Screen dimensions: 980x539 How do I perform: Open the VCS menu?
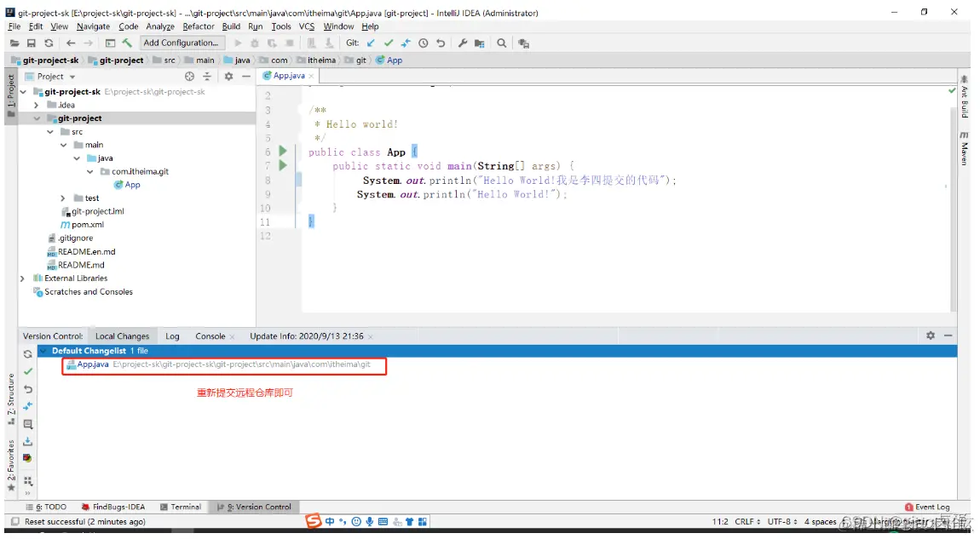306,26
